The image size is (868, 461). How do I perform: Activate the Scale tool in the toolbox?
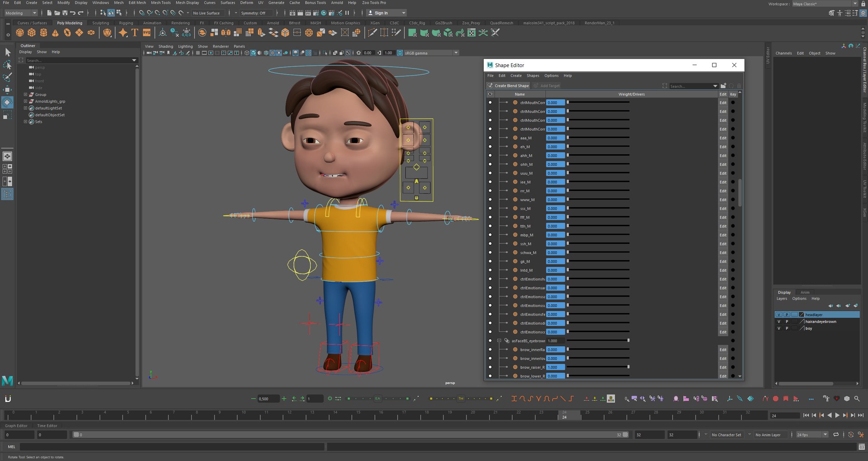8,115
